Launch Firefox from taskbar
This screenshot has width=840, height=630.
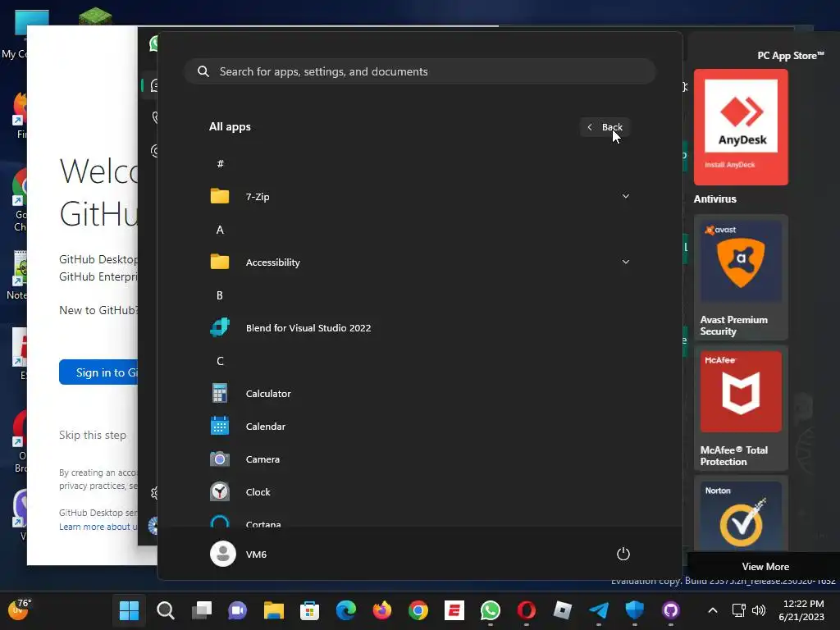click(382, 610)
